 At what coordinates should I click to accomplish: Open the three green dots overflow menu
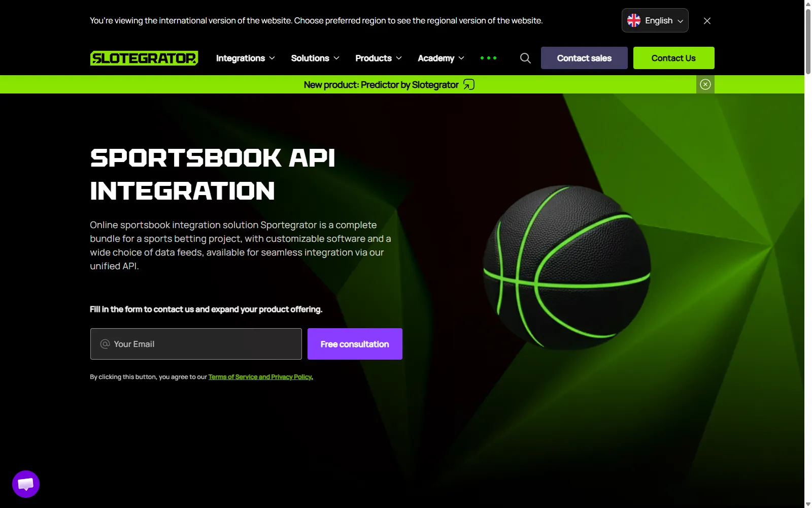488,58
